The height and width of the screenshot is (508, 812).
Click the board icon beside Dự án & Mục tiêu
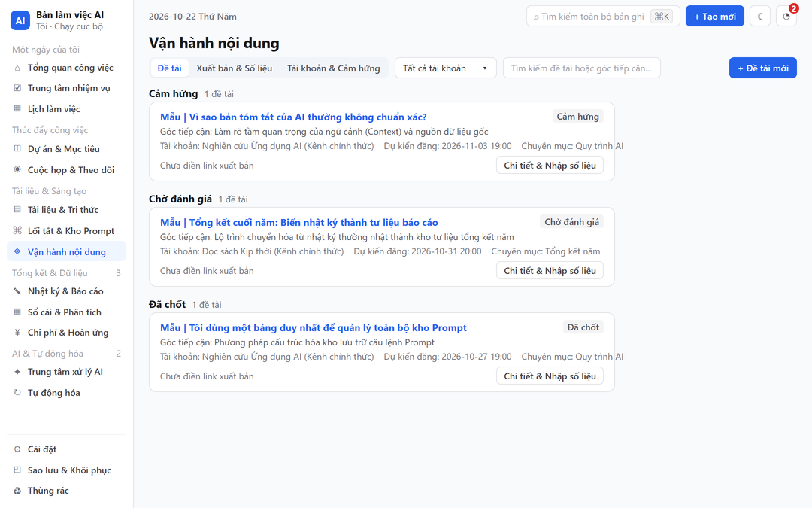17,149
